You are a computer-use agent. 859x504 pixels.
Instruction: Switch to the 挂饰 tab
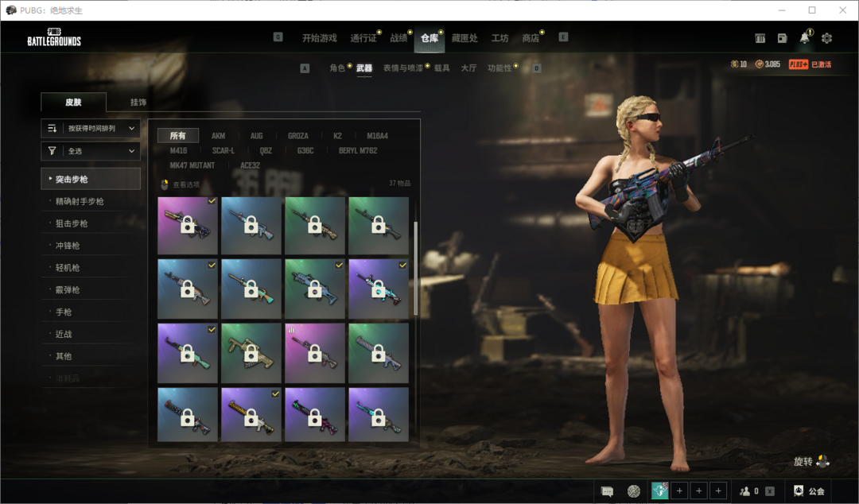138,103
